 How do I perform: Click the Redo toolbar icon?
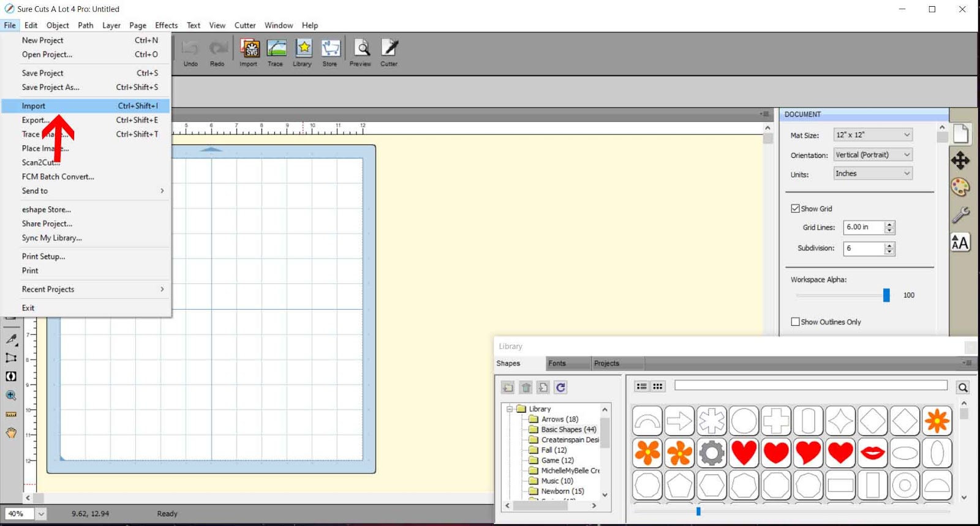pos(217,53)
